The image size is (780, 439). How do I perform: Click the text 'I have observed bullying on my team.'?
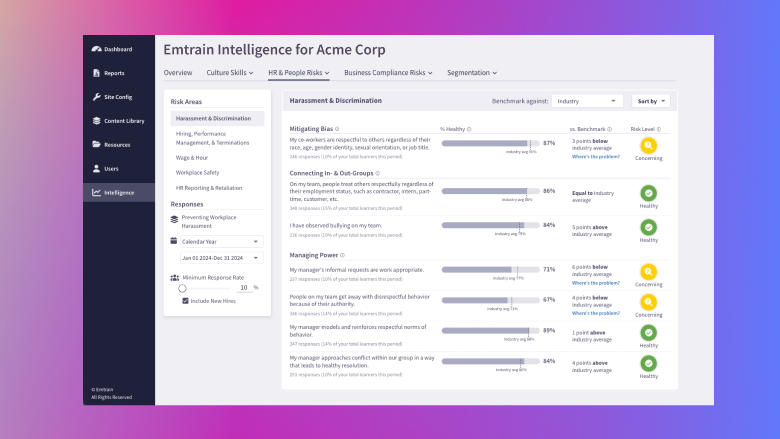336,225
